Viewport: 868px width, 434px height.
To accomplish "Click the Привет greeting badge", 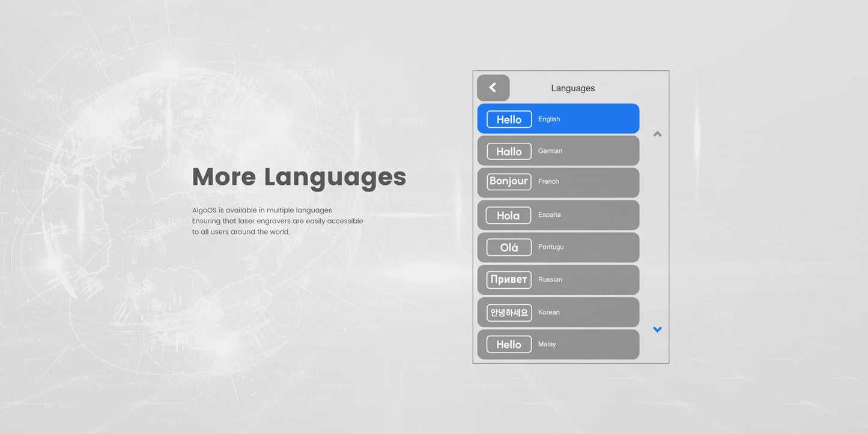I will pos(509,280).
